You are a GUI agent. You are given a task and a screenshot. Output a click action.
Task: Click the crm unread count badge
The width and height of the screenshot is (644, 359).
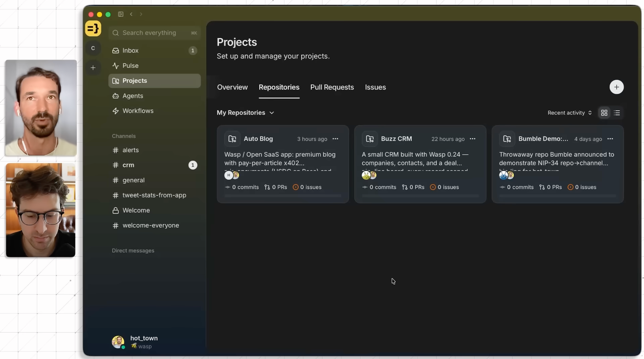(193, 165)
